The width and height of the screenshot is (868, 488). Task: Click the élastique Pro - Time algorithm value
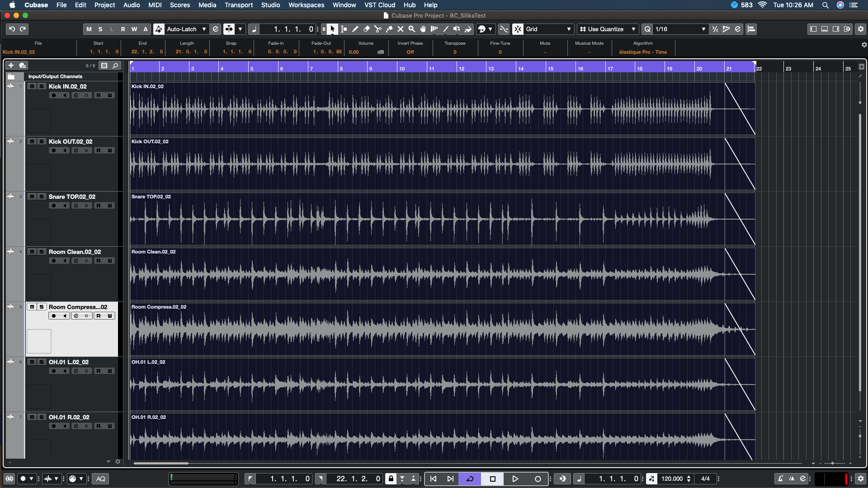(643, 52)
